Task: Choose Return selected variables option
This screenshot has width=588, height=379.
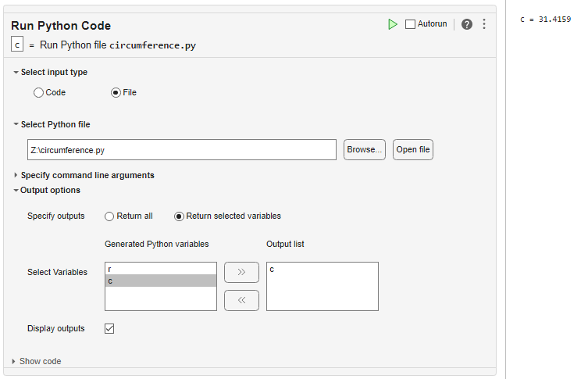Action: click(x=180, y=216)
